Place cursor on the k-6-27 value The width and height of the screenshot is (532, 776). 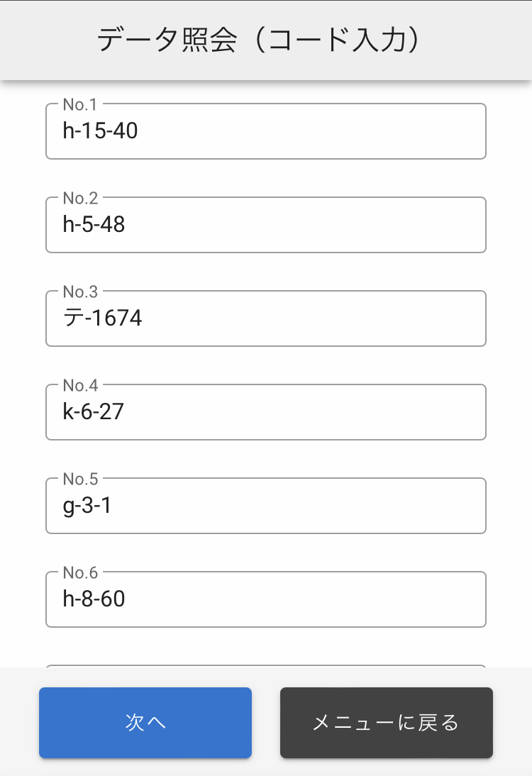[x=94, y=412]
